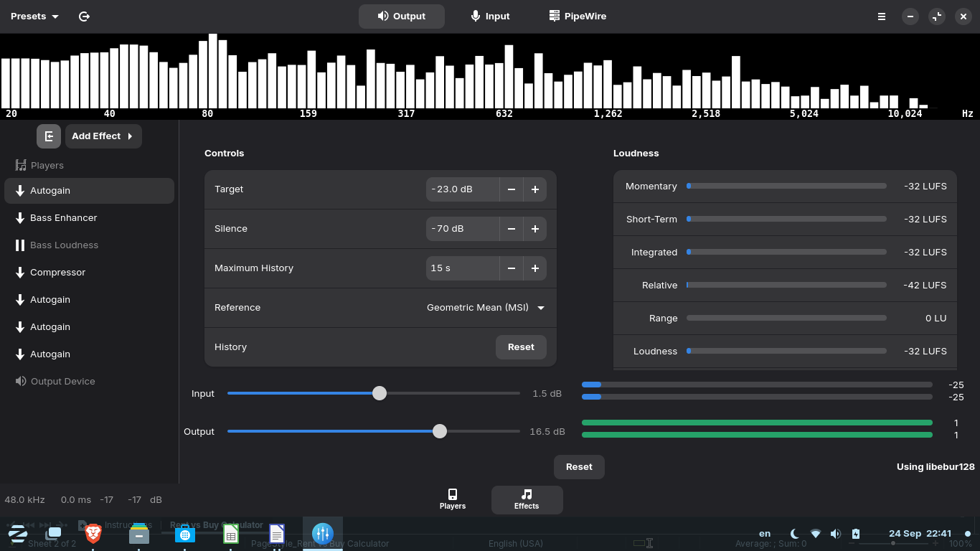Increase Target value with plus button

point(535,189)
